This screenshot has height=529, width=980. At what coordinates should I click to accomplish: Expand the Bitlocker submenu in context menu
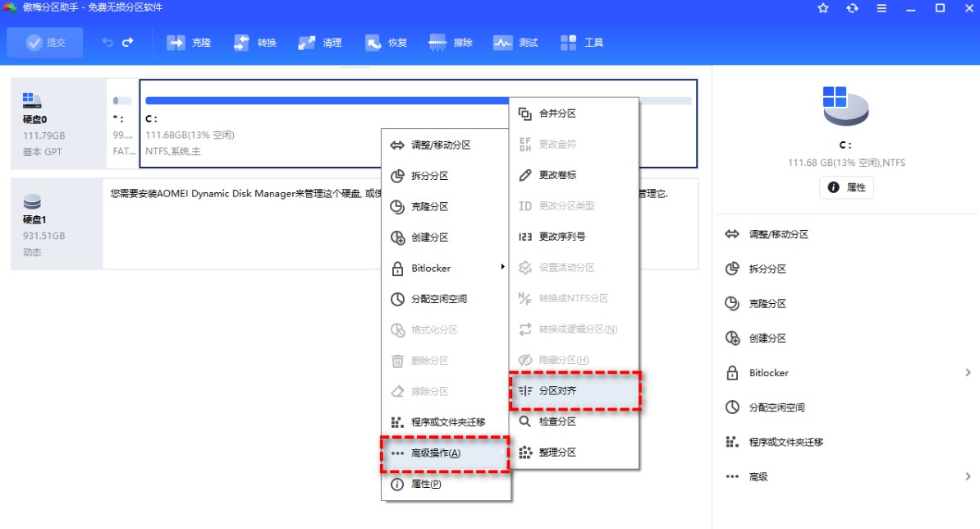click(x=431, y=268)
